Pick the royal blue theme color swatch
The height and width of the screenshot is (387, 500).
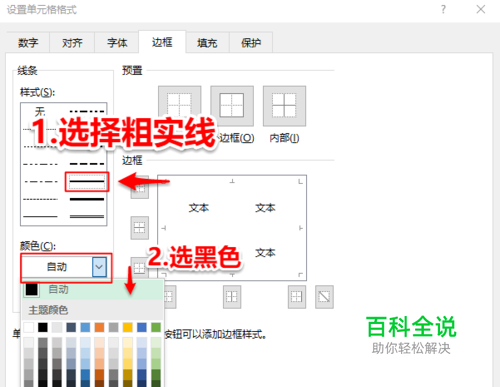tap(142, 327)
